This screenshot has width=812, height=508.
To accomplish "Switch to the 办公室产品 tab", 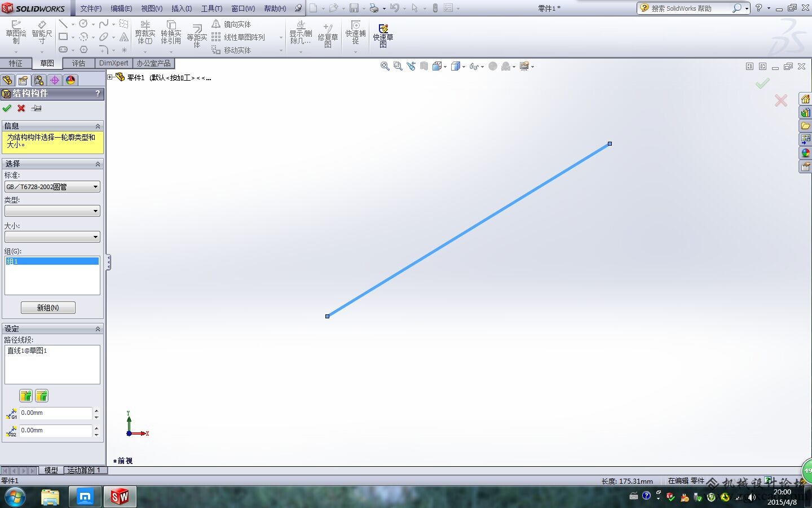I will coord(153,63).
